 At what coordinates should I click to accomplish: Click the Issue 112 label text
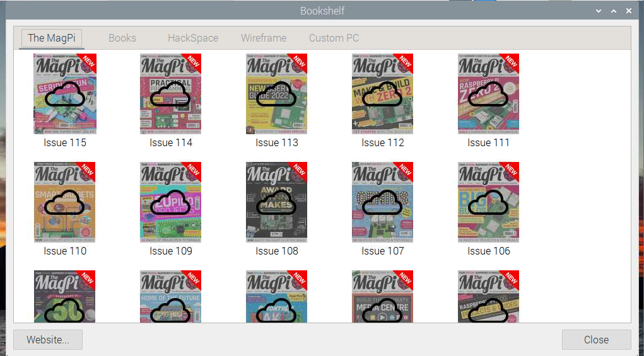click(x=383, y=143)
